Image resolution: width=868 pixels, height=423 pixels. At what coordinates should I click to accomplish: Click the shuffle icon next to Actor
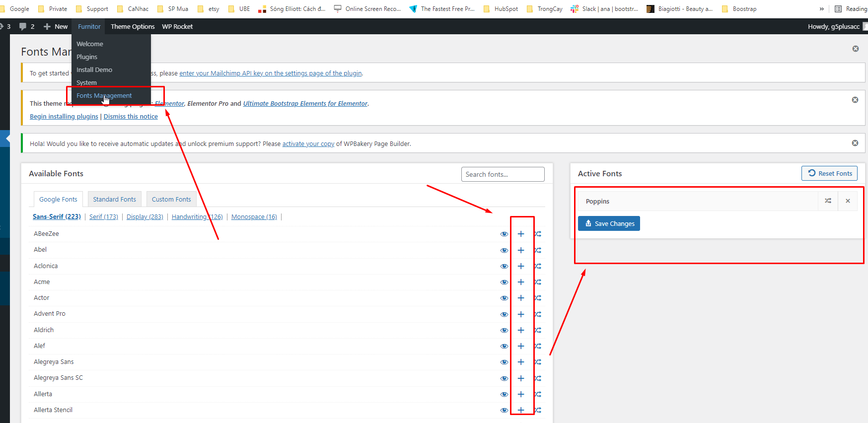point(538,298)
